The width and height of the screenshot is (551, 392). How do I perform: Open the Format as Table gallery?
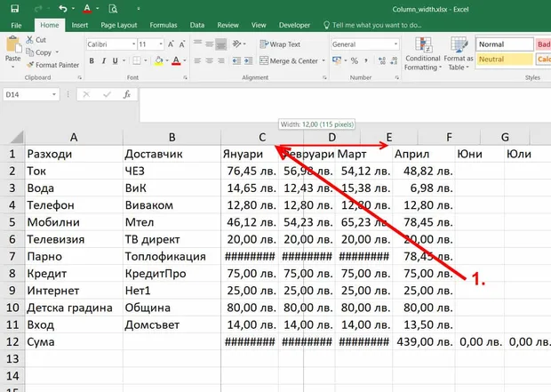[459, 53]
